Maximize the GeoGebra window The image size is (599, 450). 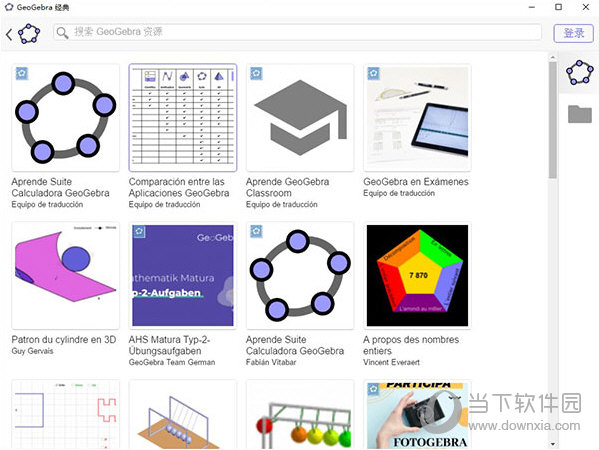coord(559,7)
